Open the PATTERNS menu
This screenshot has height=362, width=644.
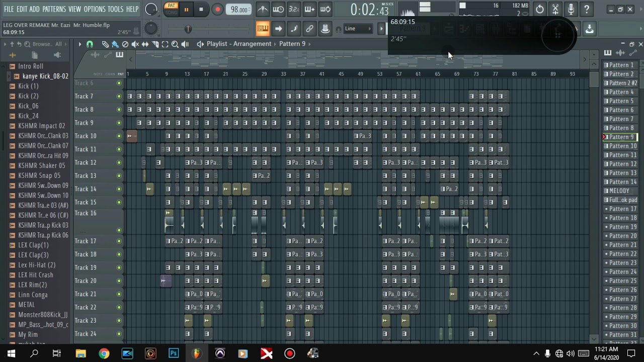(54, 9)
